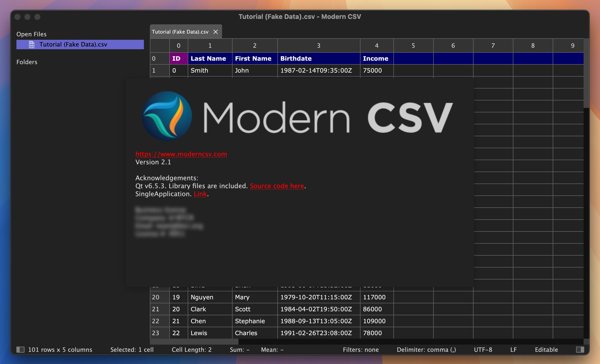Click the income cell 75000

[377, 70]
